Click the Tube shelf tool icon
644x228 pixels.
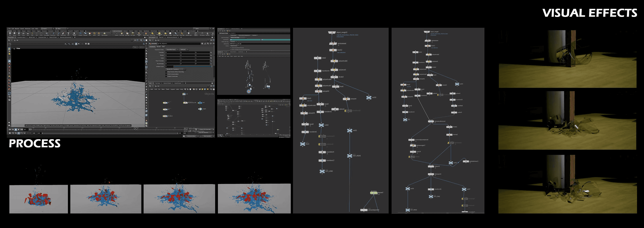click(19, 33)
